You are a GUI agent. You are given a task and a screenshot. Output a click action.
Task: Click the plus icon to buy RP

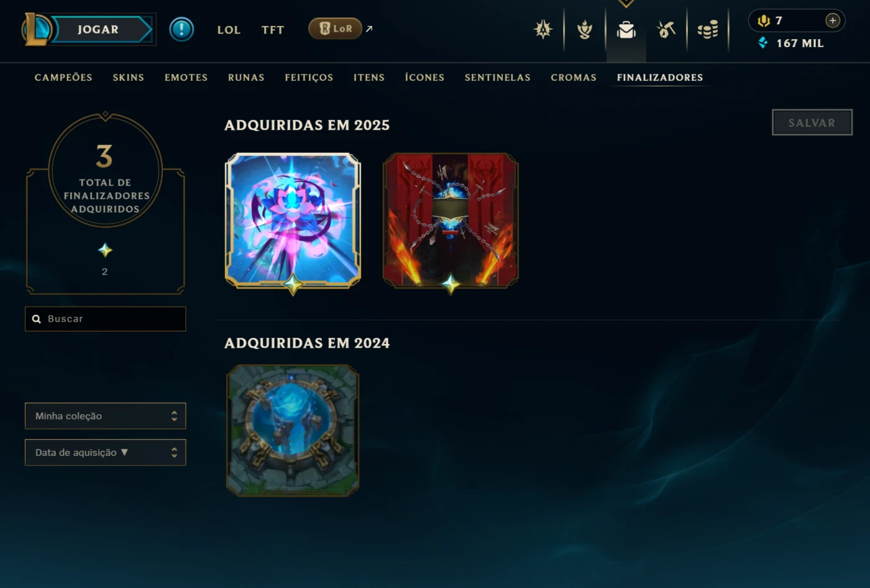(833, 20)
